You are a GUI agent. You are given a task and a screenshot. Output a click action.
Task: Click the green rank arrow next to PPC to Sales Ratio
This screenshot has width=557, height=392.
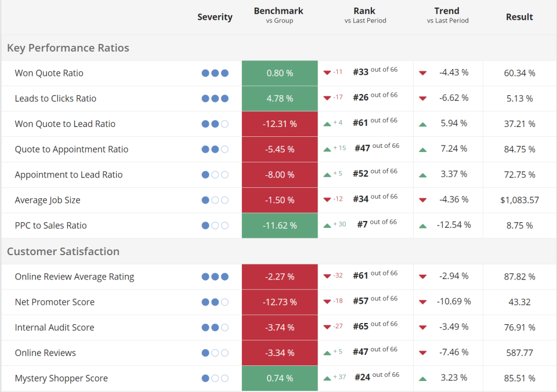pos(328,224)
